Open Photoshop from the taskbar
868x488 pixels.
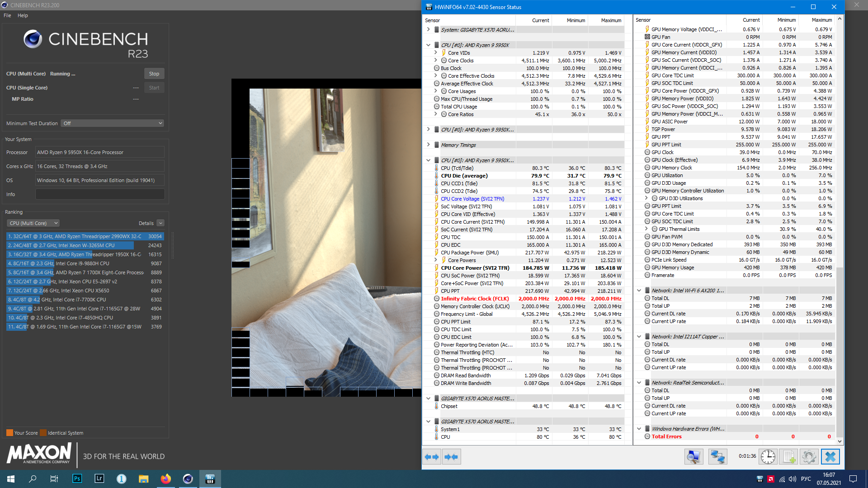click(77, 479)
